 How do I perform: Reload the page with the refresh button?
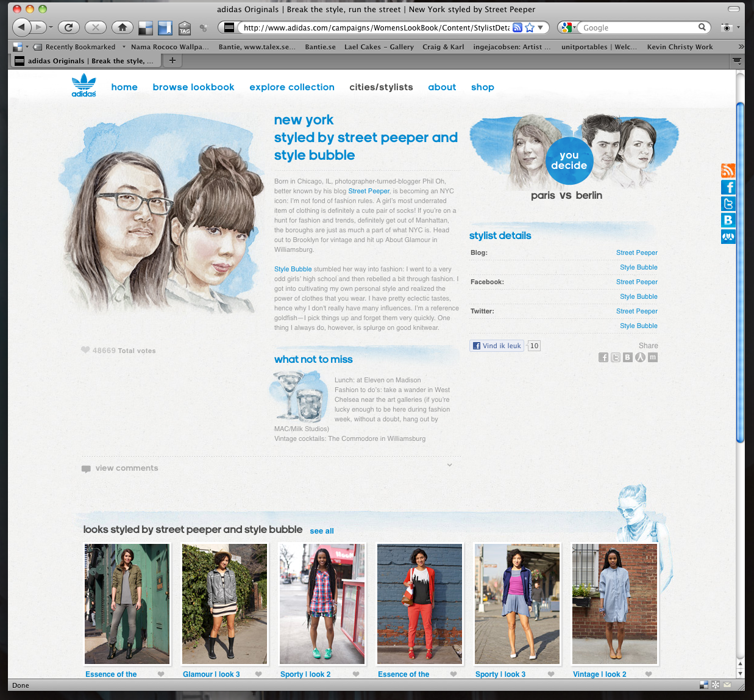click(x=69, y=27)
